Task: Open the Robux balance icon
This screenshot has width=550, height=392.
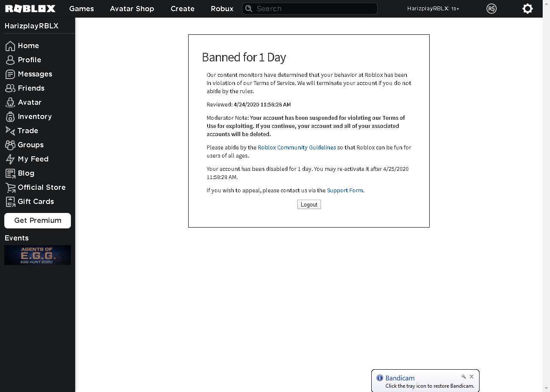Action: [x=492, y=9]
